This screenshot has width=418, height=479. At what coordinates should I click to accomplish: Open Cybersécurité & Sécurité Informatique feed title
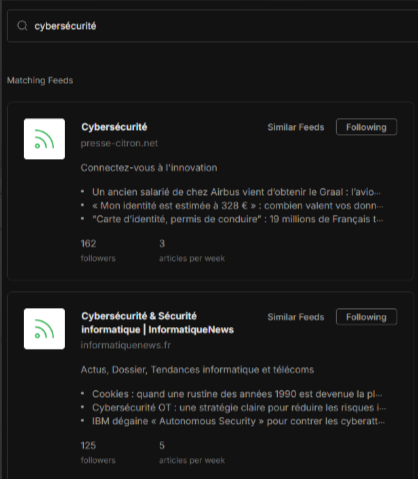coord(158,323)
